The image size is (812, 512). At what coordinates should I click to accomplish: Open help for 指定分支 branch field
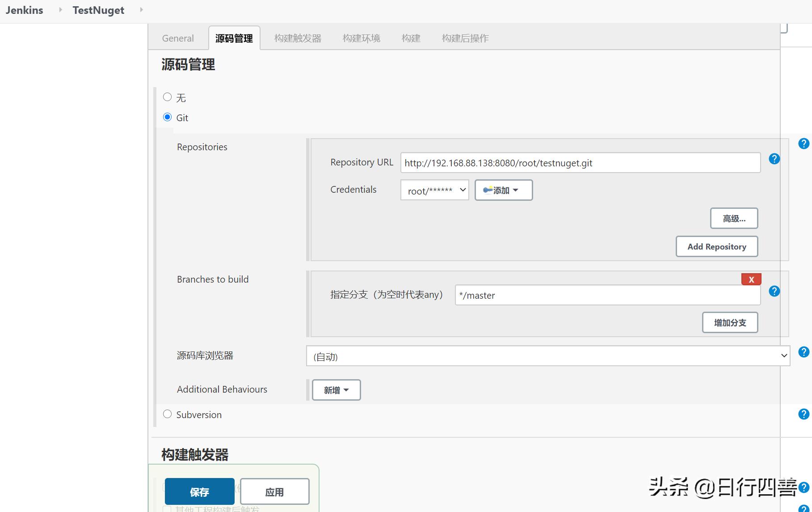[x=774, y=291]
